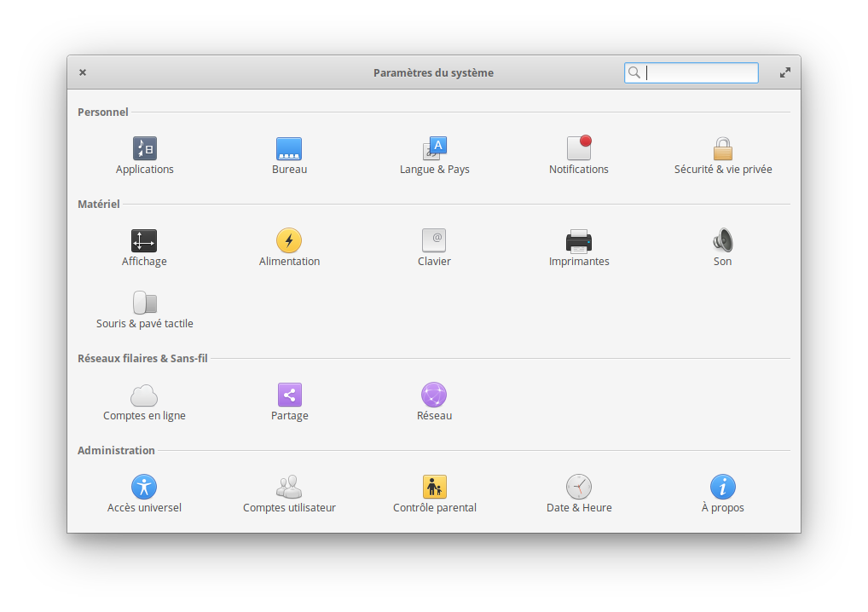Open Comptes utilisateur settings
Screen dimensions: 868x612
pyautogui.click(x=289, y=494)
